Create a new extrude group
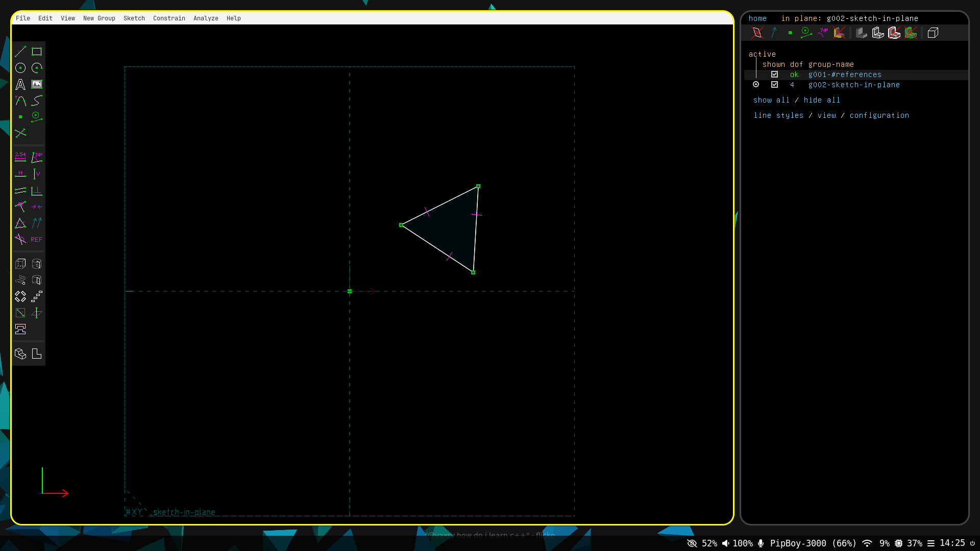Image resolution: width=980 pixels, height=551 pixels. [20, 264]
